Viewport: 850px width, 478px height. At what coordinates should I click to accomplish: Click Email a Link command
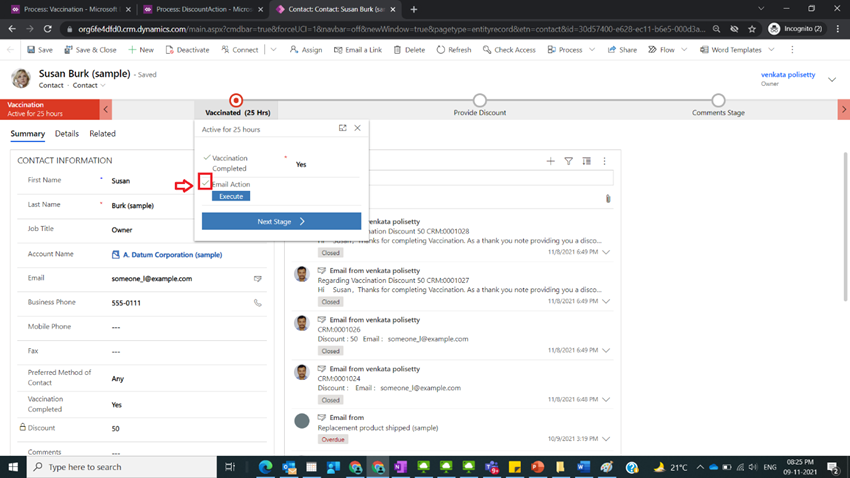358,50
